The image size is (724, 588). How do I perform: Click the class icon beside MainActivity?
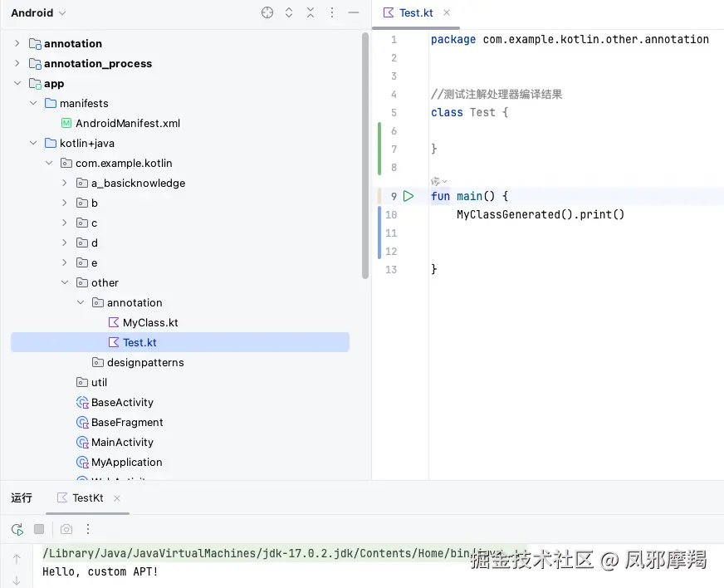point(82,442)
